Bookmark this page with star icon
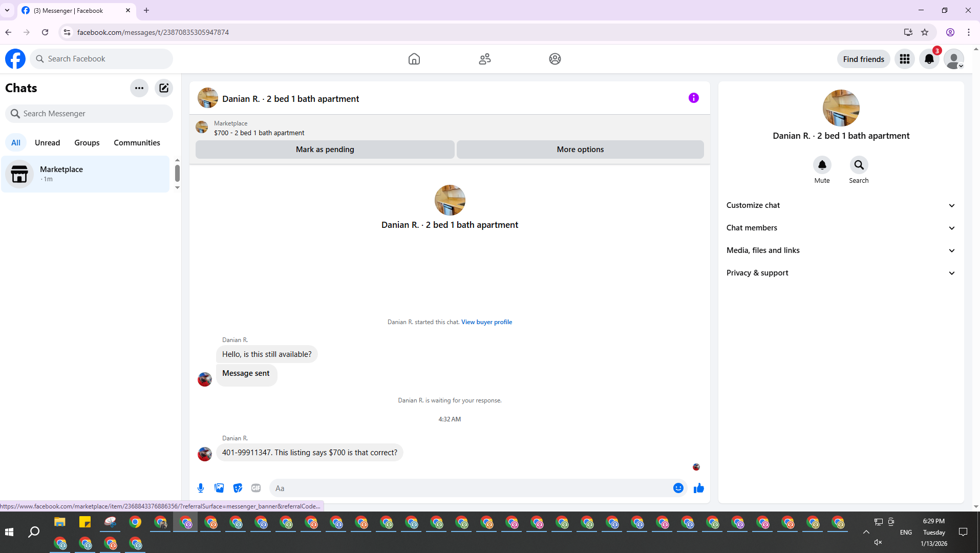 [x=925, y=32]
